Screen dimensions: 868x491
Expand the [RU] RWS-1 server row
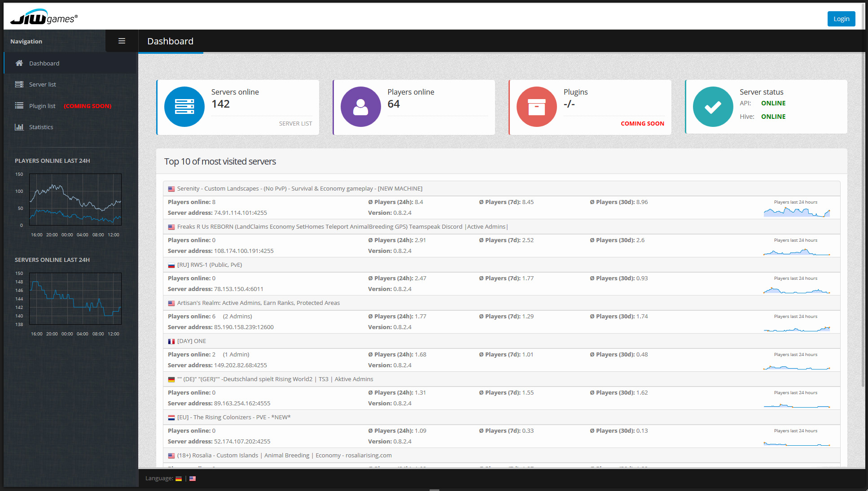tap(210, 265)
